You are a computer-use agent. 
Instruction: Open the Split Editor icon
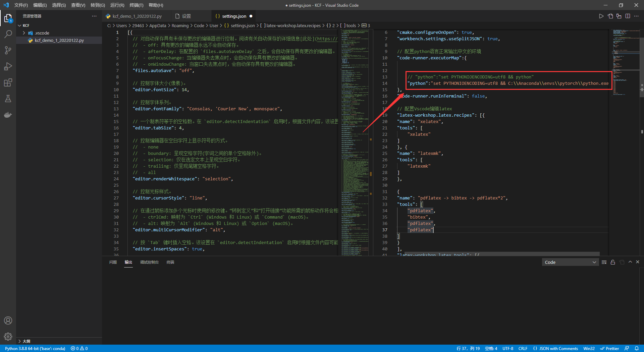point(628,16)
